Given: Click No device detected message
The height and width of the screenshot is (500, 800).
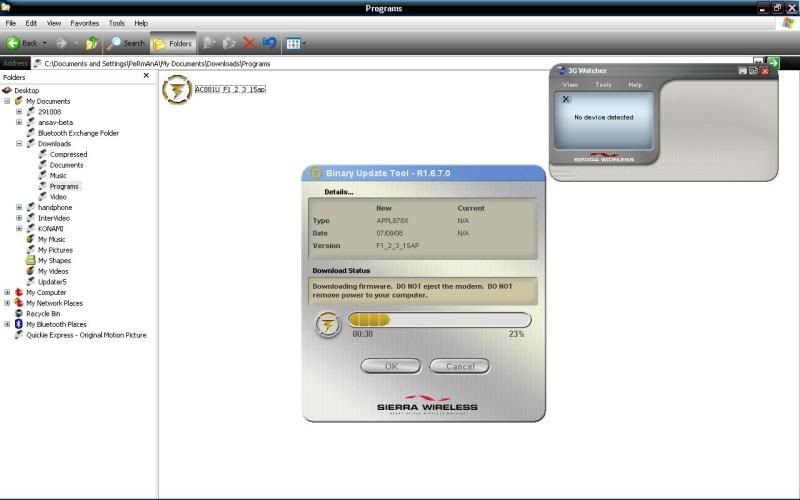Looking at the screenshot, I should pos(604,117).
